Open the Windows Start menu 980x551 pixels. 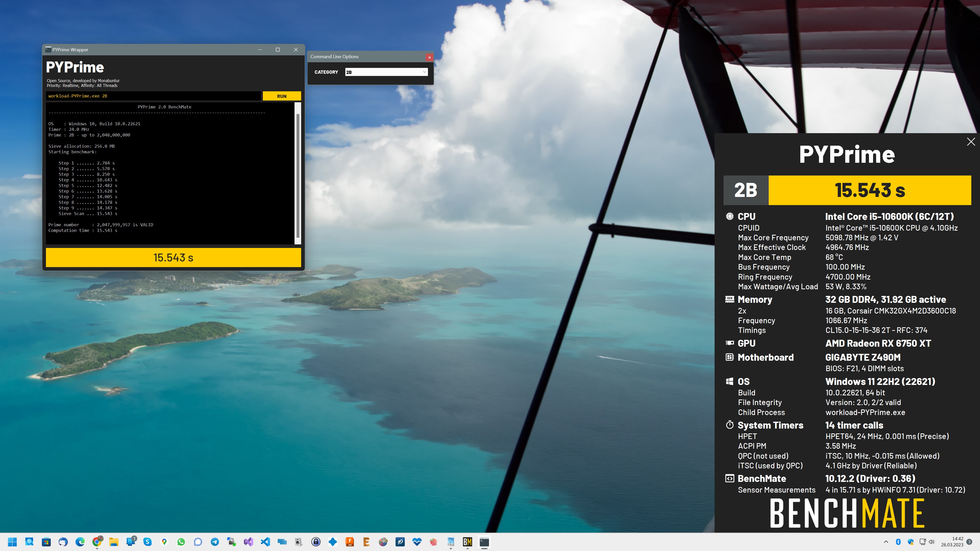coord(12,542)
